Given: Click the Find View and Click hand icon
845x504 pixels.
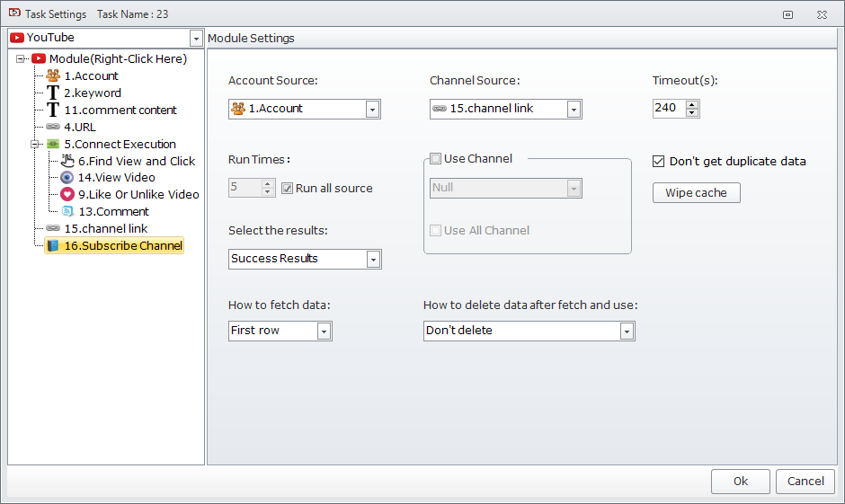Looking at the screenshot, I should pyautogui.click(x=67, y=161).
